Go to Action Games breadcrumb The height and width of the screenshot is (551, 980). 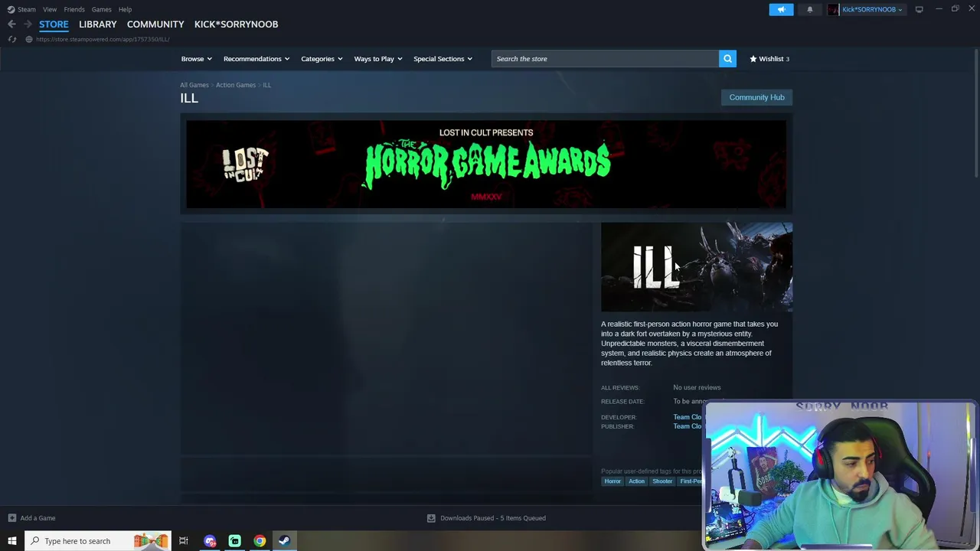click(236, 85)
